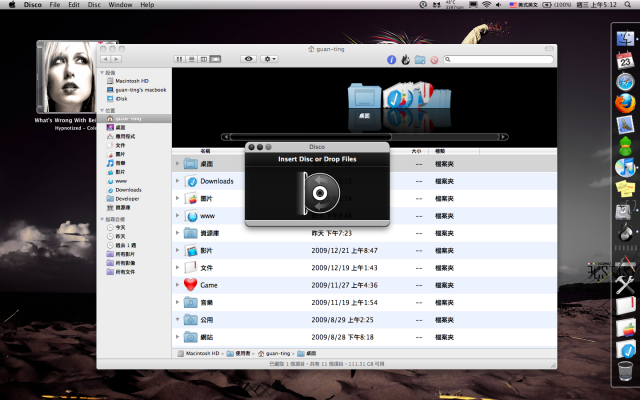
Task: Open Quick Look with the eye button
Action: [x=249, y=59]
